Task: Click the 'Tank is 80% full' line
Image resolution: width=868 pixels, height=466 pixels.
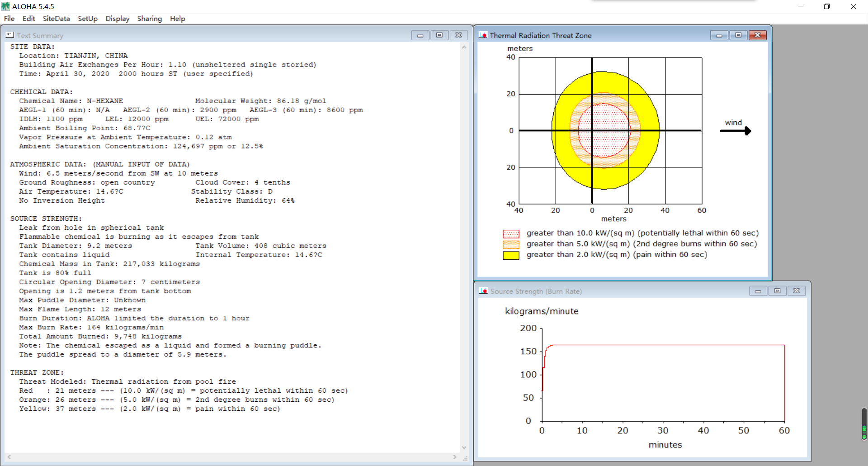Action: (x=55, y=273)
